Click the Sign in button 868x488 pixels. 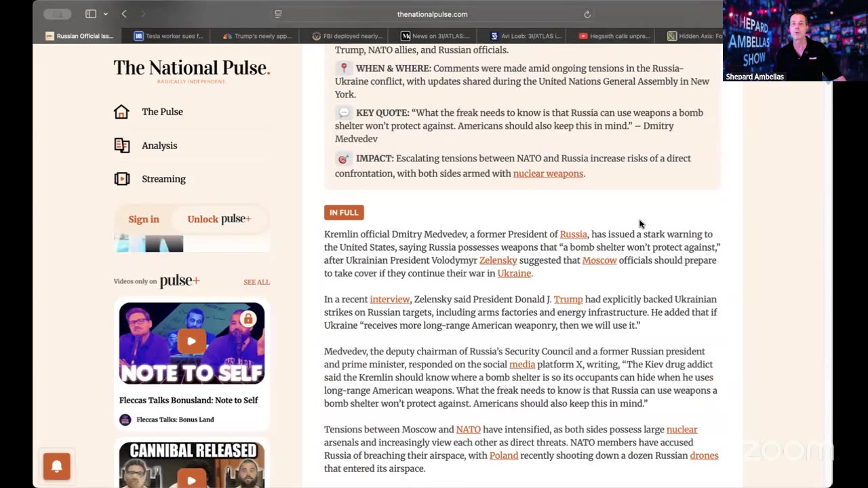pyautogui.click(x=144, y=219)
